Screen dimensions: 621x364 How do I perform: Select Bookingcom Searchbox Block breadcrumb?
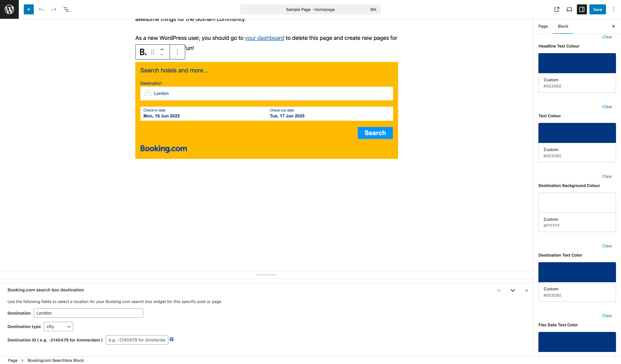[56, 360]
